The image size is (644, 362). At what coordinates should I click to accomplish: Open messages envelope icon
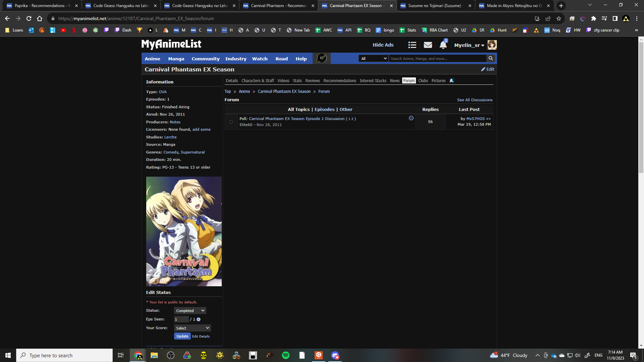point(428,45)
